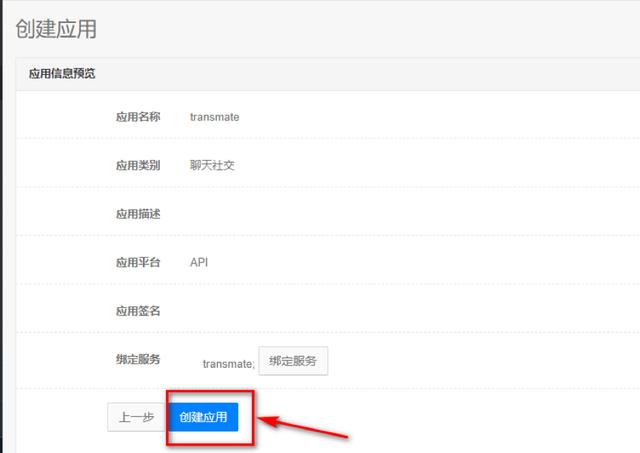Click the 绑定服务 row label
This screenshot has width=640, height=453.
[x=138, y=360]
